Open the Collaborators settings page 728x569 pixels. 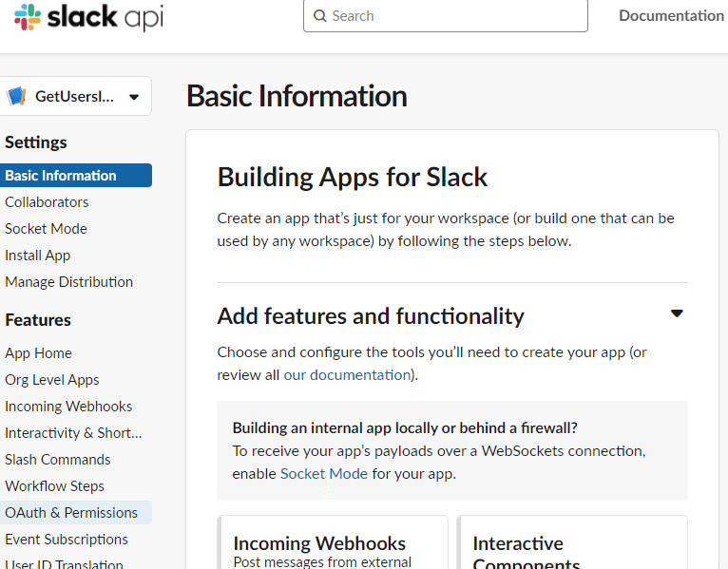47,202
